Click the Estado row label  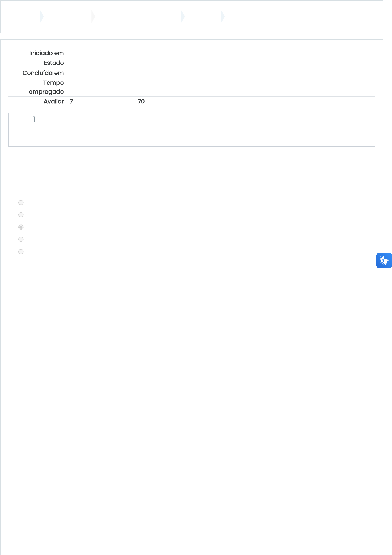pyautogui.click(x=54, y=63)
